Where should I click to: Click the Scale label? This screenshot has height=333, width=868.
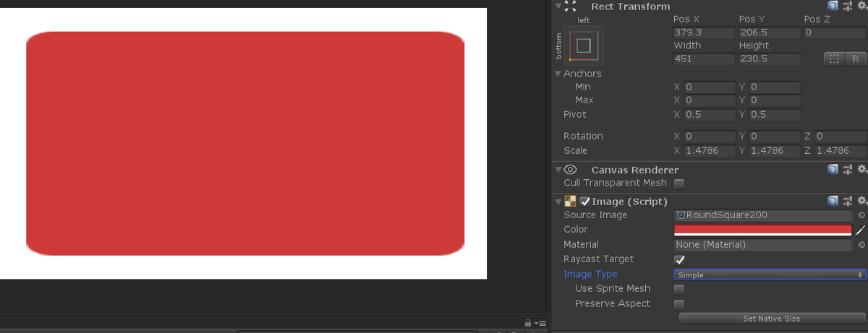[x=576, y=150]
